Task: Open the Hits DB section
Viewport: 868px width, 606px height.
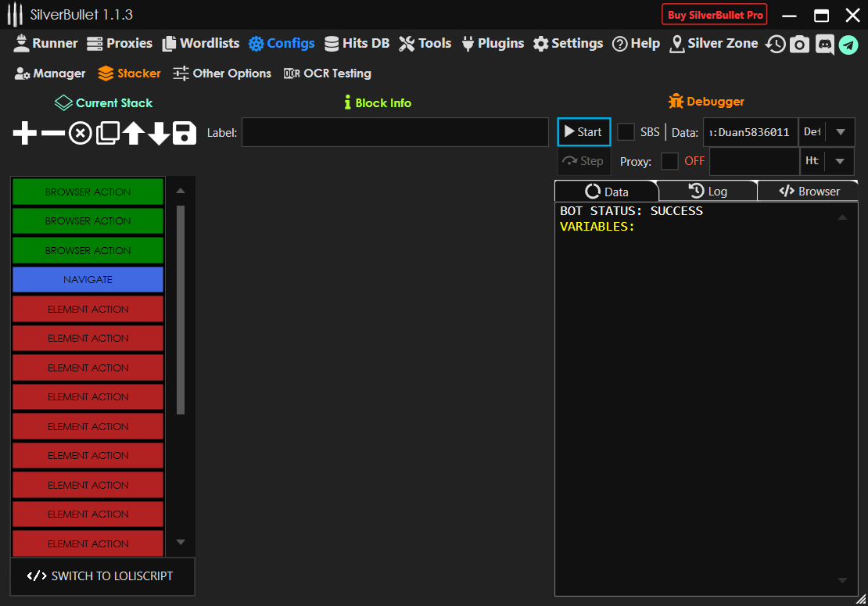Action: (357, 43)
